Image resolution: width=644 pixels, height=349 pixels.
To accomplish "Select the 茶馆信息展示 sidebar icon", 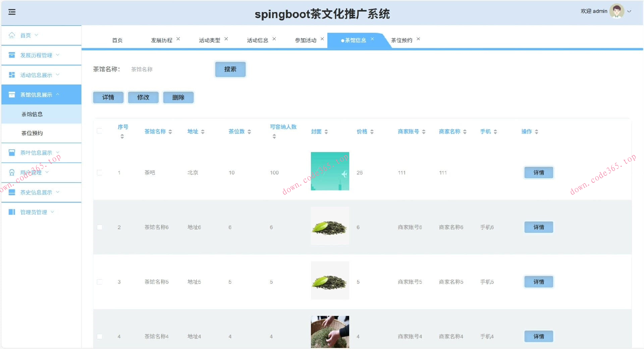I will coord(12,94).
